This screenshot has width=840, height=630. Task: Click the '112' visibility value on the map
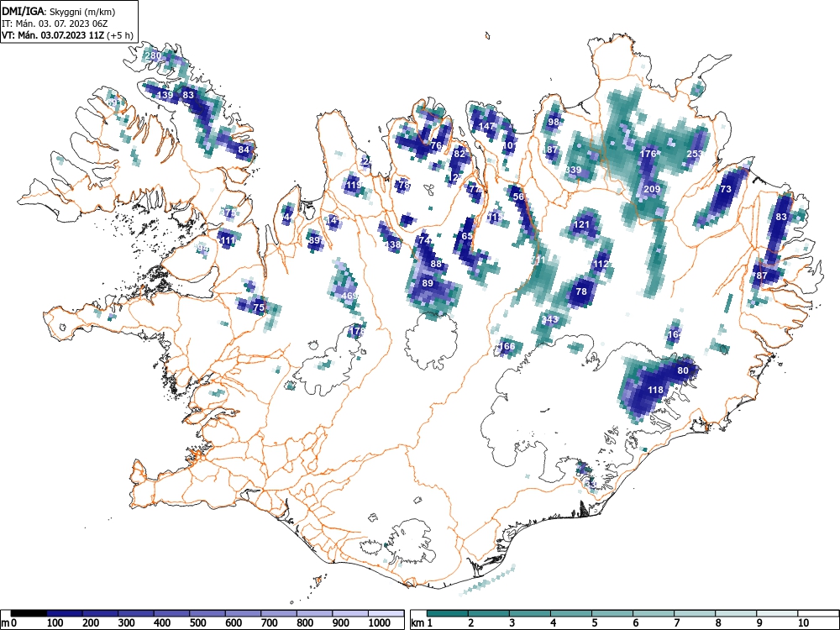coord(601,264)
